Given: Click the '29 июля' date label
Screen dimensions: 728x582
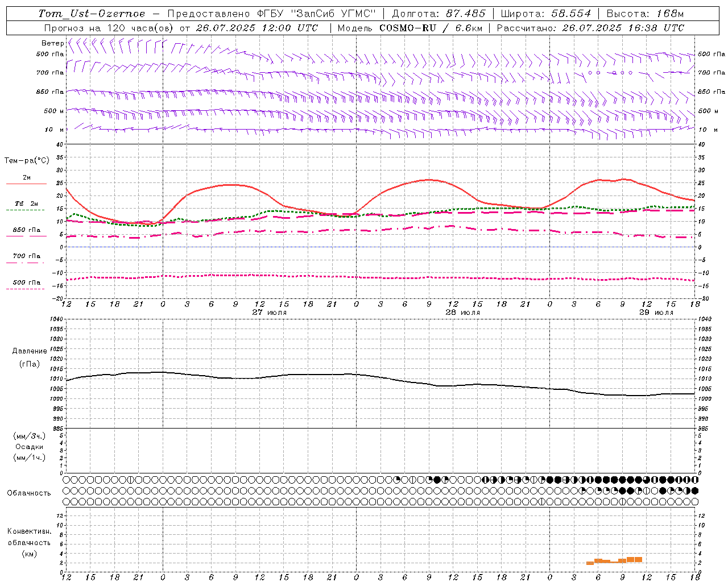Looking at the screenshot, I should click(656, 313).
